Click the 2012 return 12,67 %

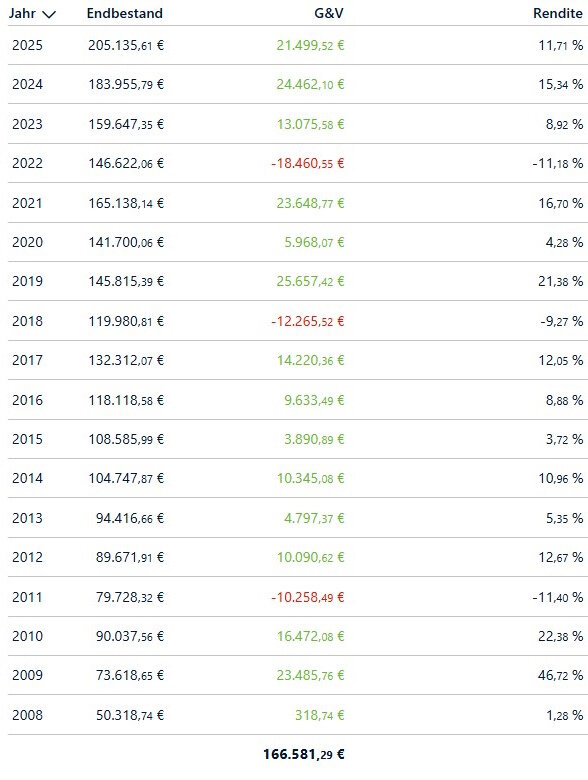tap(560, 557)
